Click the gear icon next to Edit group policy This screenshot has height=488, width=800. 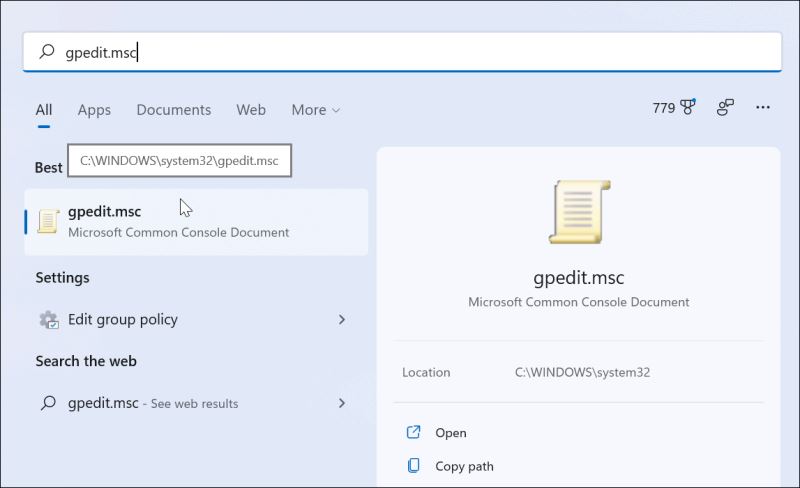point(49,320)
